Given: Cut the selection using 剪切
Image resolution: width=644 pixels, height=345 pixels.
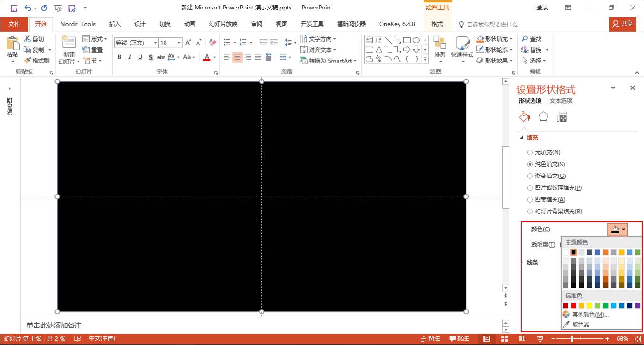Looking at the screenshot, I should click(x=34, y=39).
